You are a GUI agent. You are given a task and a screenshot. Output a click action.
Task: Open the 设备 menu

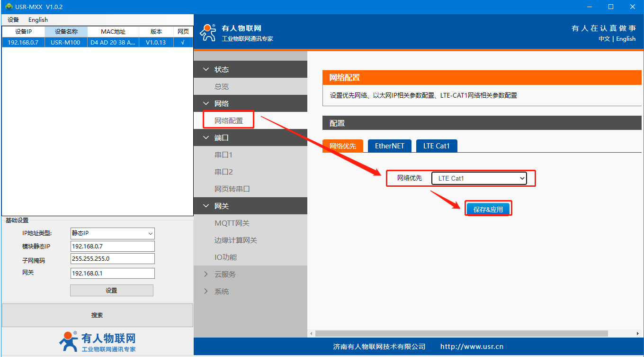13,20
